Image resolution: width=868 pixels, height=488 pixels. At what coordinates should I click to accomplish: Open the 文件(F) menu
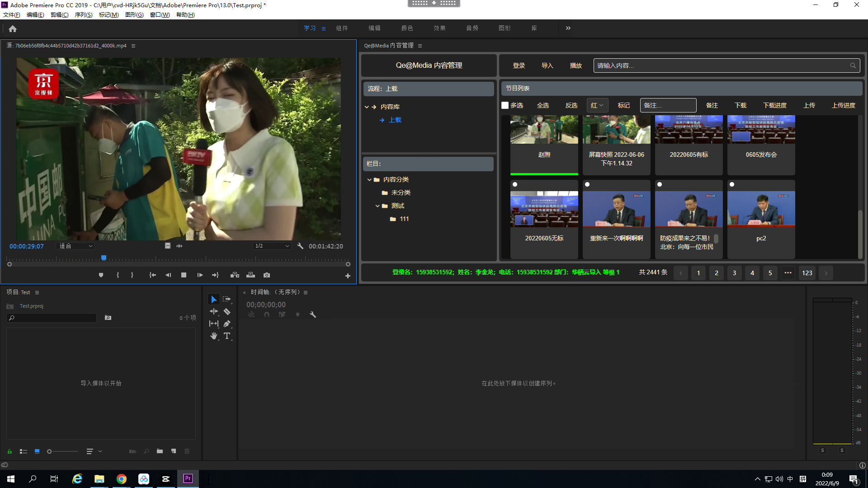tap(12, 15)
